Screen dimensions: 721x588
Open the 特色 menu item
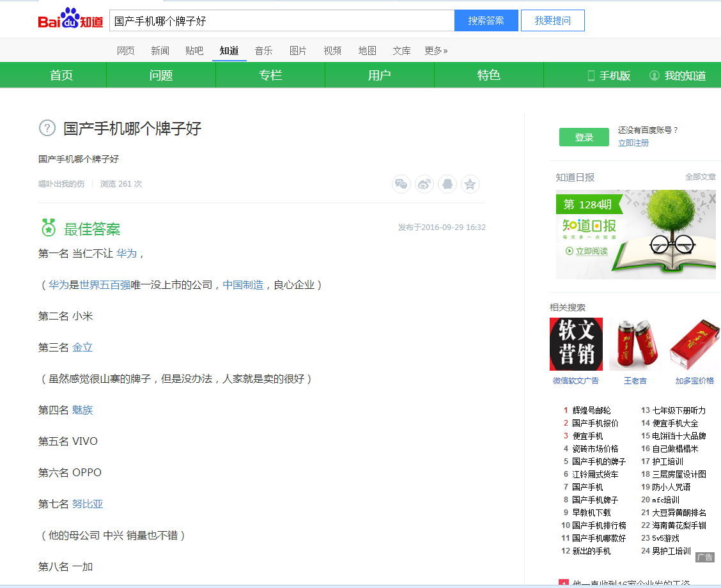click(x=489, y=75)
